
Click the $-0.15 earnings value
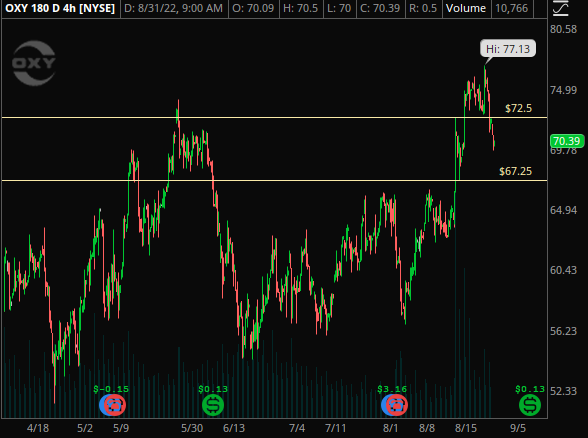coord(111,389)
